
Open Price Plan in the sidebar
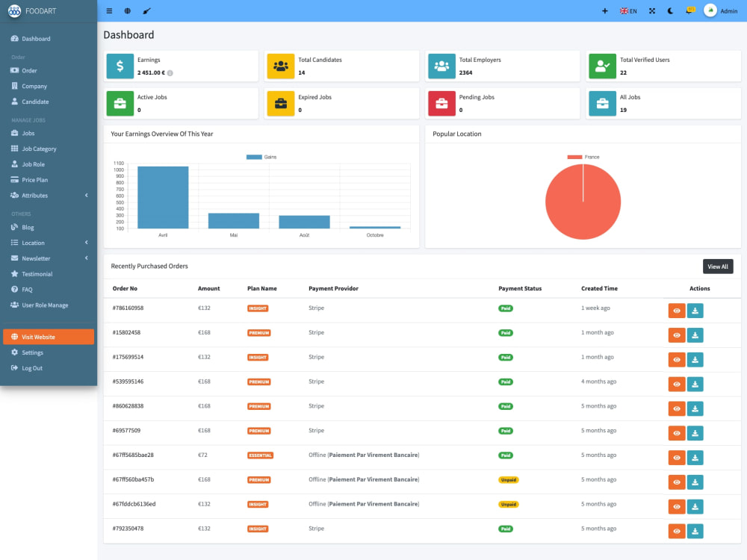49,180
